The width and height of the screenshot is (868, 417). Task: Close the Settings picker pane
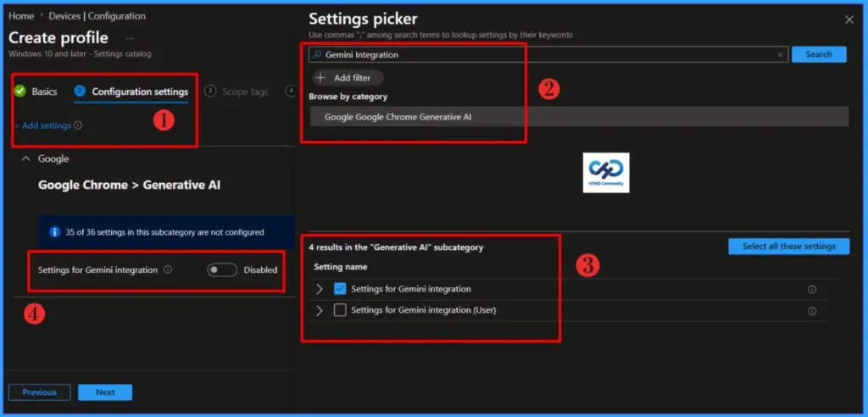click(849, 20)
